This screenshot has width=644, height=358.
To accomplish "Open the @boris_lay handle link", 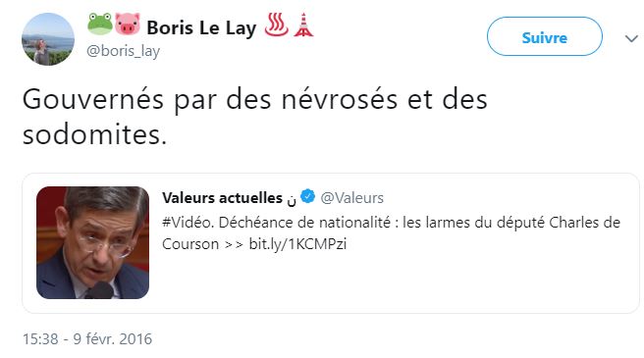I will pos(124,51).
